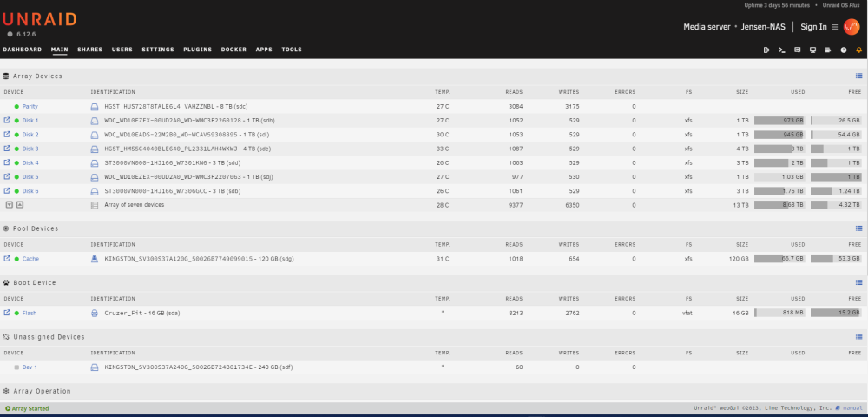Image resolution: width=868 pixels, height=417 pixels.
Task: Browse Disk 1 via its open-folder icon
Action: tap(7, 120)
